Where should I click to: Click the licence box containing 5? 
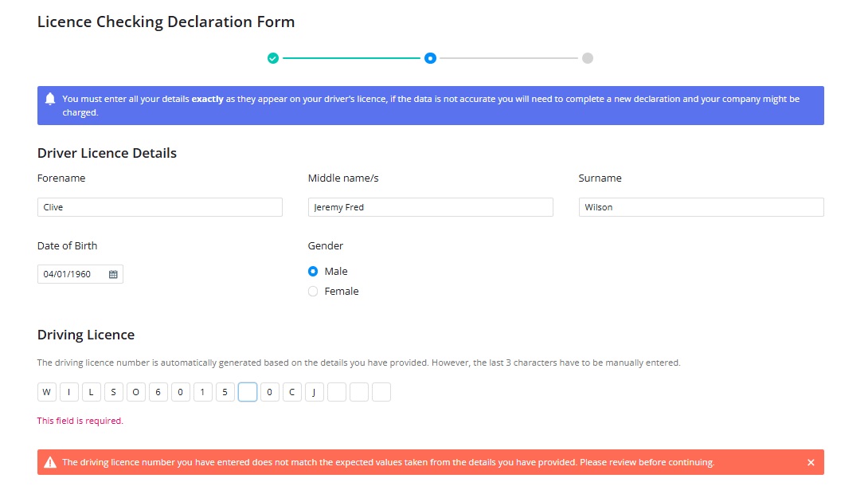225,392
